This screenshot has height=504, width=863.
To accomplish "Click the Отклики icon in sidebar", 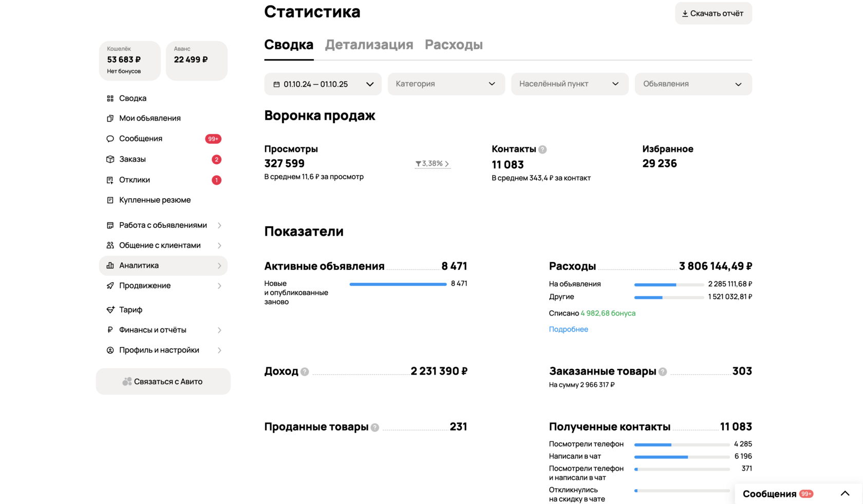I will click(x=110, y=180).
